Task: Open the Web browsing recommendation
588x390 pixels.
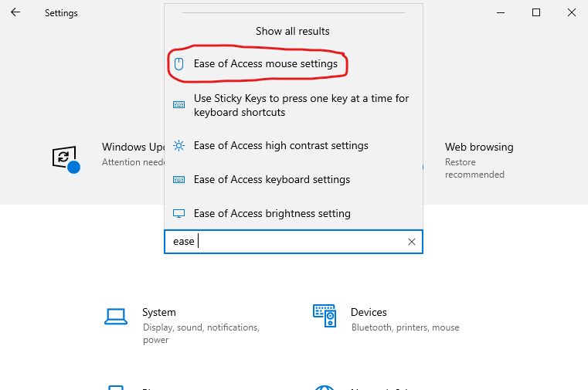Action: pyautogui.click(x=479, y=148)
